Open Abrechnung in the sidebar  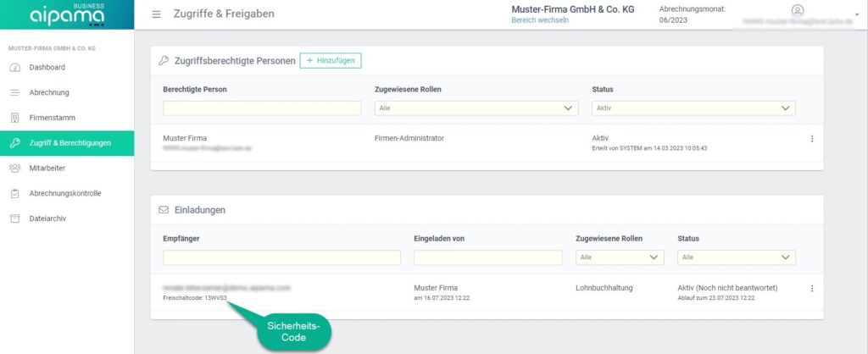point(49,92)
